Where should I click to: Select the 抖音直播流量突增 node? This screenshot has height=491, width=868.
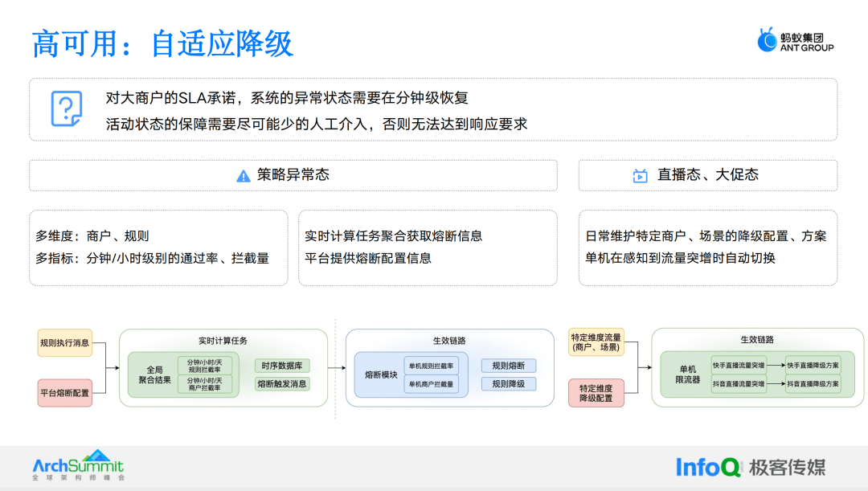[x=739, y=384]
